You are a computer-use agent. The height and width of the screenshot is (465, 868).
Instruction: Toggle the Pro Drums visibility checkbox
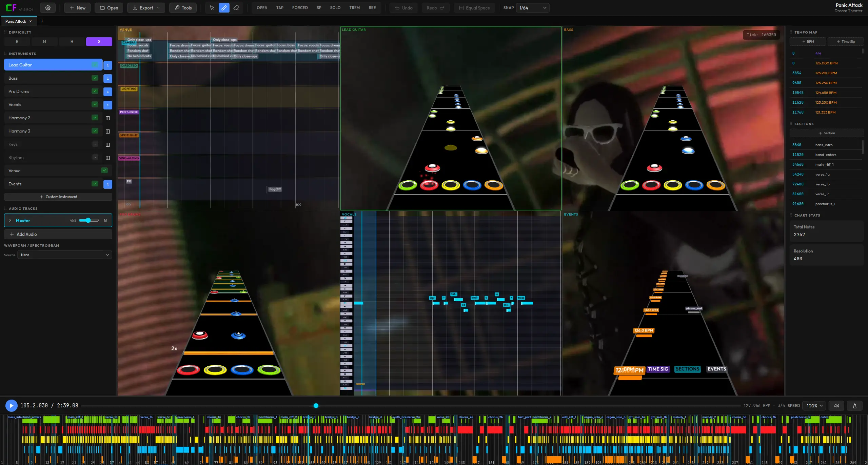click(95, 91)
